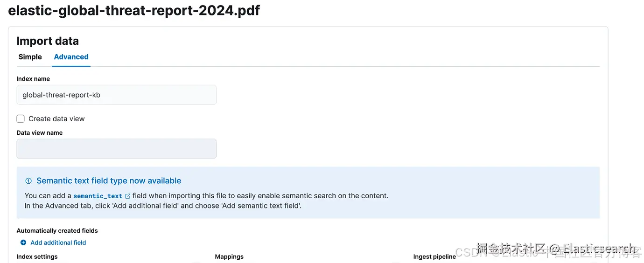Open the semantic_text documentation link
Screen dimensions: 644x263
98,196
